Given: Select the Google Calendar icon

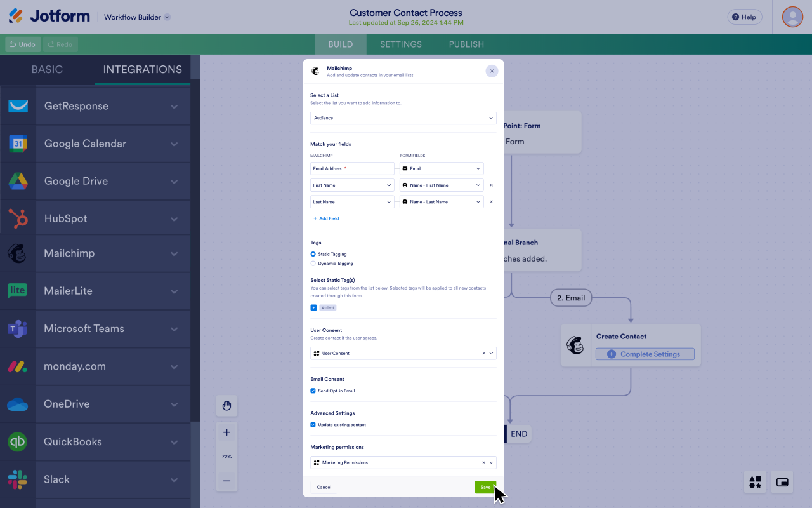Looking at the screenshot, I should (x=18, y=144).
